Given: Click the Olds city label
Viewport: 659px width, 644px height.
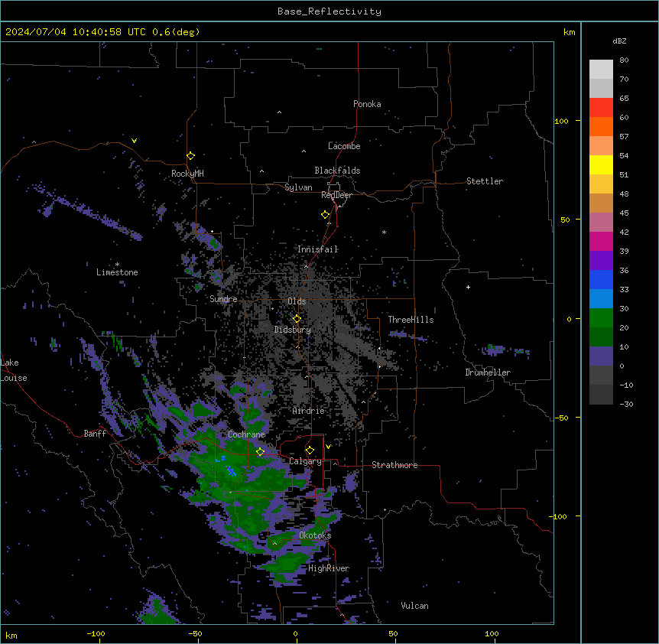Looking at the screenshot, I should [297, 301].
